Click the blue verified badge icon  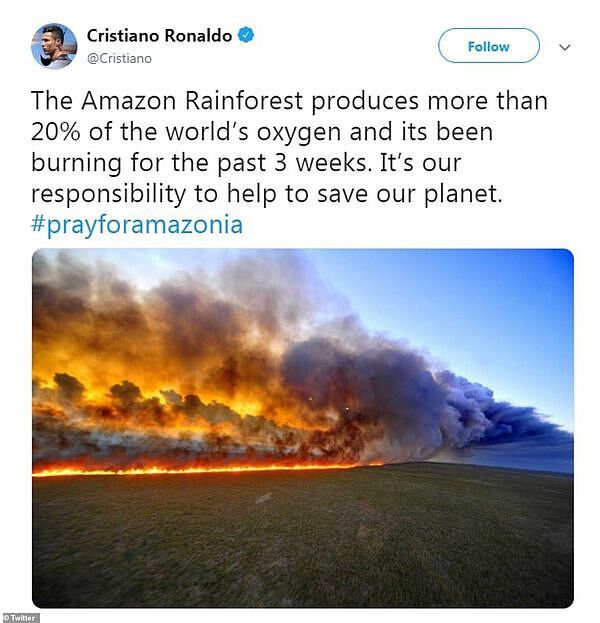[x=246, y=35]
